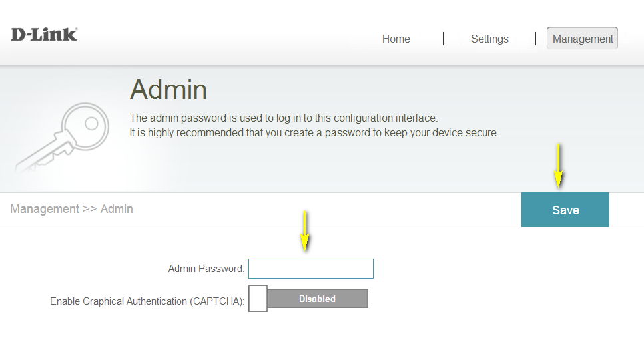Click the divider between Settings and Management
Viewport: 644px width, 340px height.
(x=535, y=39)
